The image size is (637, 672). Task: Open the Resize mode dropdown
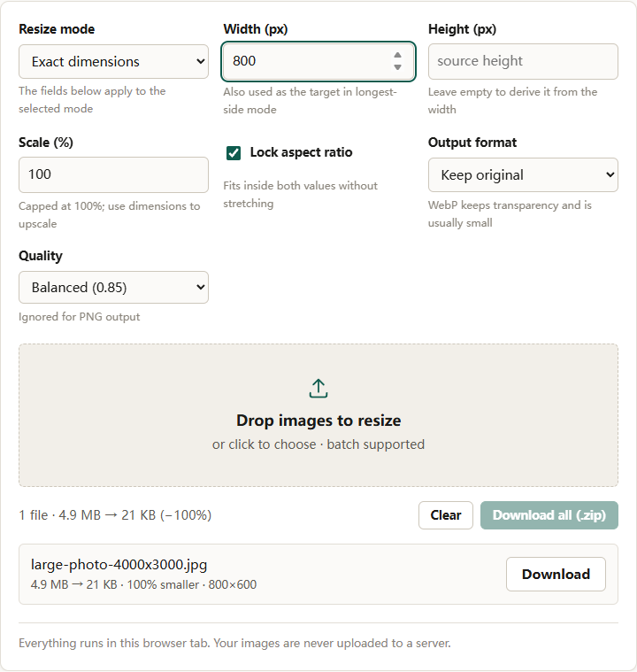click(113, 61)
